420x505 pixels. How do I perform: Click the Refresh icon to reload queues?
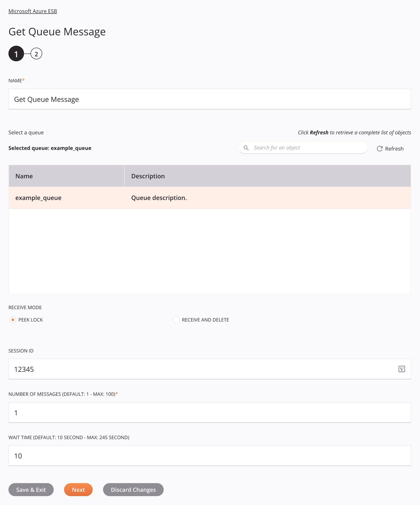point(380,148)
